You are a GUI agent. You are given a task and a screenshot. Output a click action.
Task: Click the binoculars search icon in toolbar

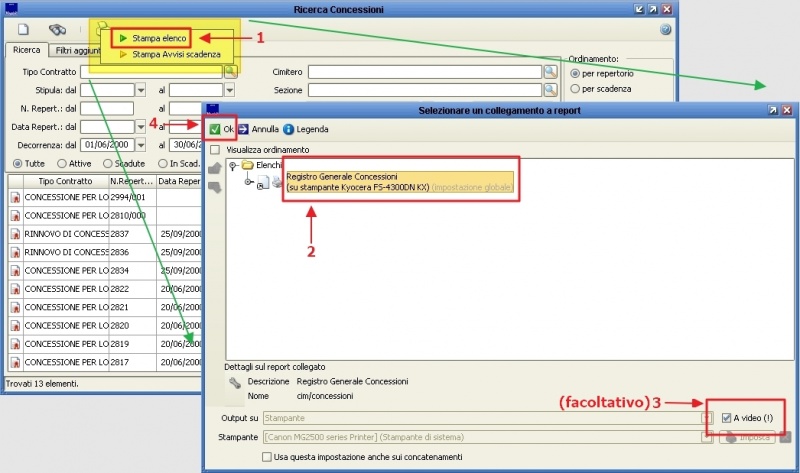pyautogui.click(x=57, y=30)
